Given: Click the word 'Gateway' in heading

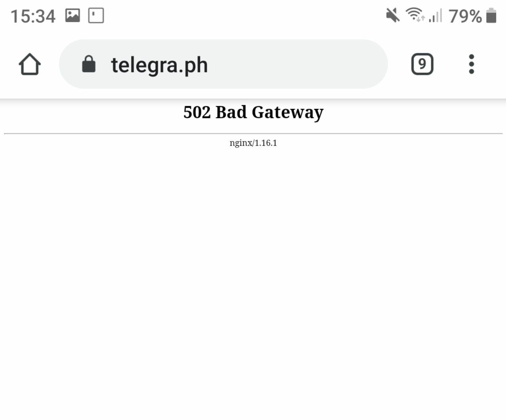Looking at the screenshot, I should click(287, 113).
